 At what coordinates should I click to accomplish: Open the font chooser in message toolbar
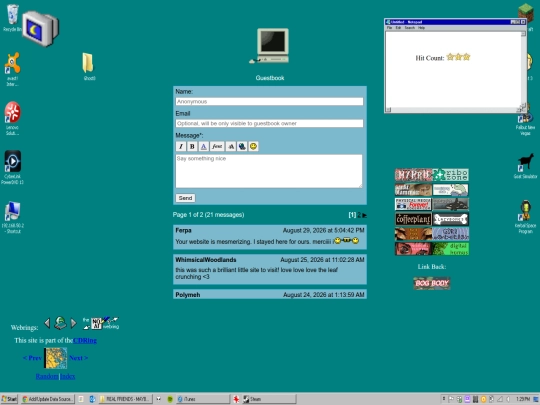(x=217, y=146)
